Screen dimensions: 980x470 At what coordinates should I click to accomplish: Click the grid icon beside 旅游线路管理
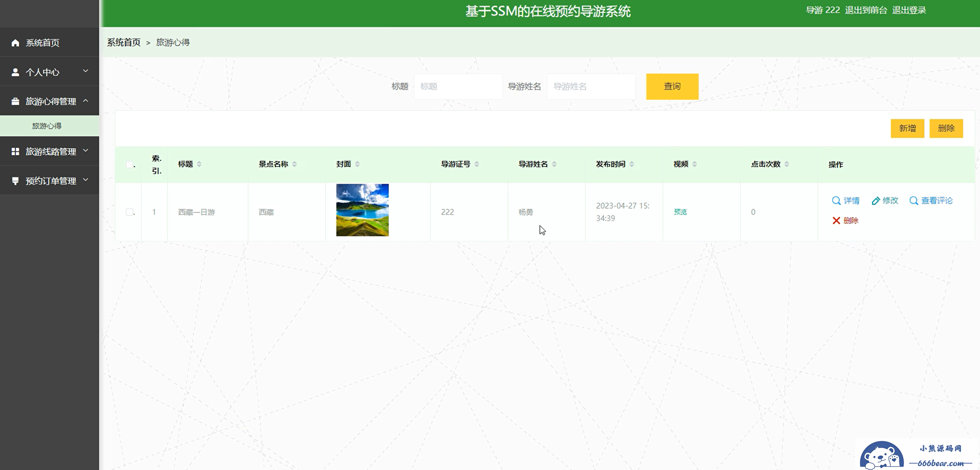[15, 151]
